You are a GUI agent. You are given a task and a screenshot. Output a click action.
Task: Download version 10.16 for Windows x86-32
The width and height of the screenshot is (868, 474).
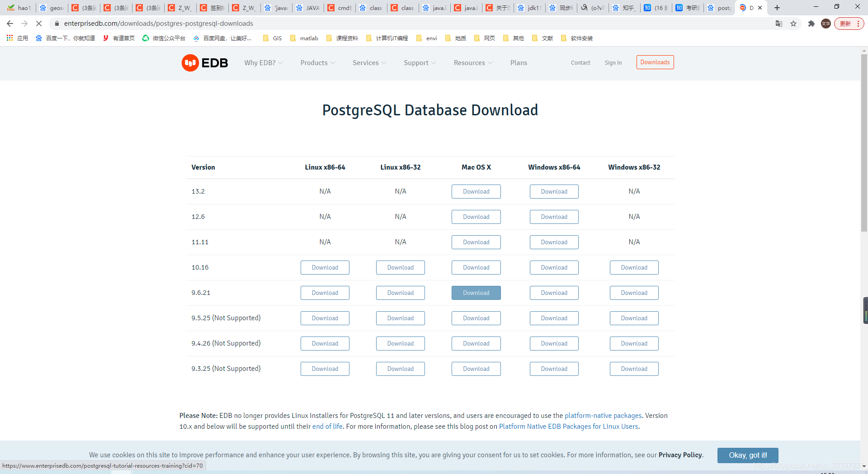634,267
